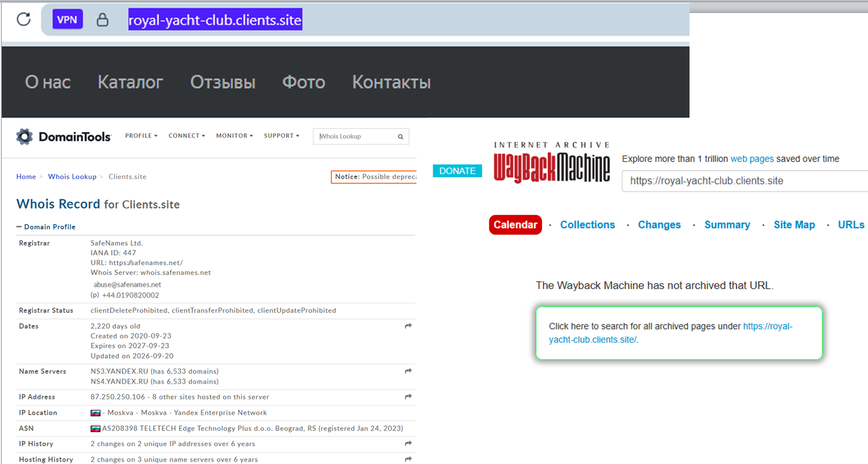Viewport: 868px width, 464px height.
Task: Select the Site Map tab
Action: [794, 225]
